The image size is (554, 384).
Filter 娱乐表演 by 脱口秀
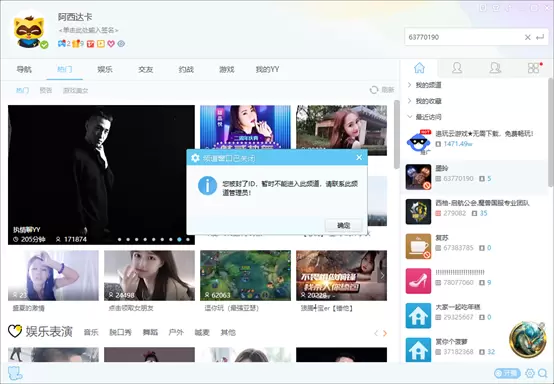pyautogui.click(x=120, y=332)
